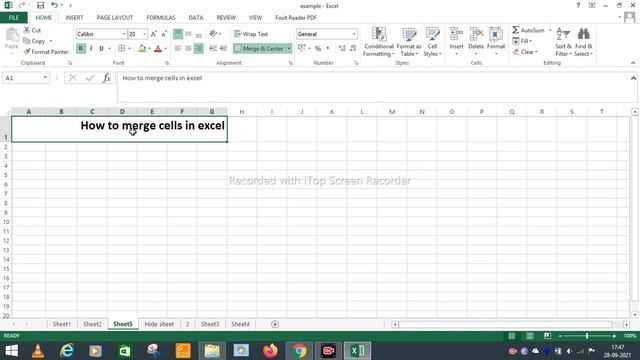Screen dimensions: 640x360
Task: Toggle Bold formatting
Action: [x=81, y=48]
